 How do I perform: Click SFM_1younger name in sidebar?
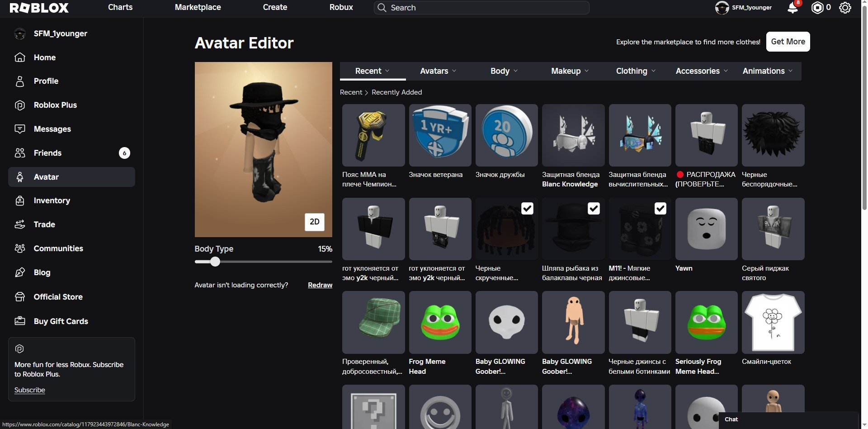pos(60,33)
